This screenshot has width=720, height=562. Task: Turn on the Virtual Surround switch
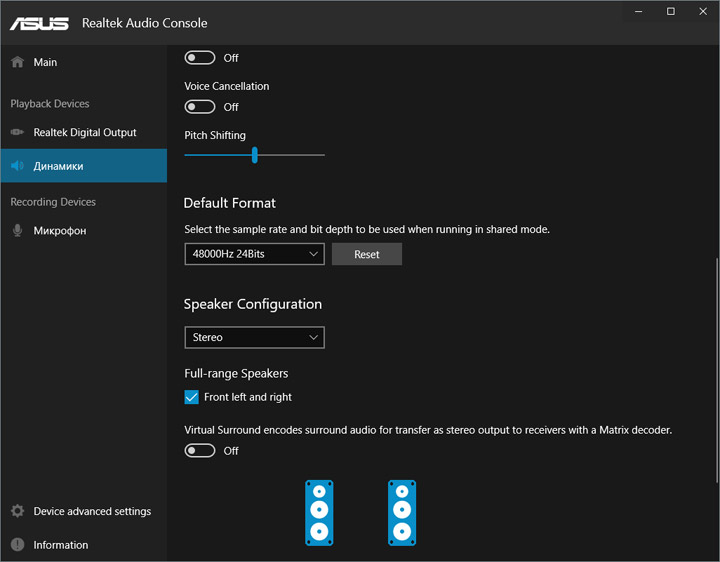pyautogui.click(x=200, y=451)
